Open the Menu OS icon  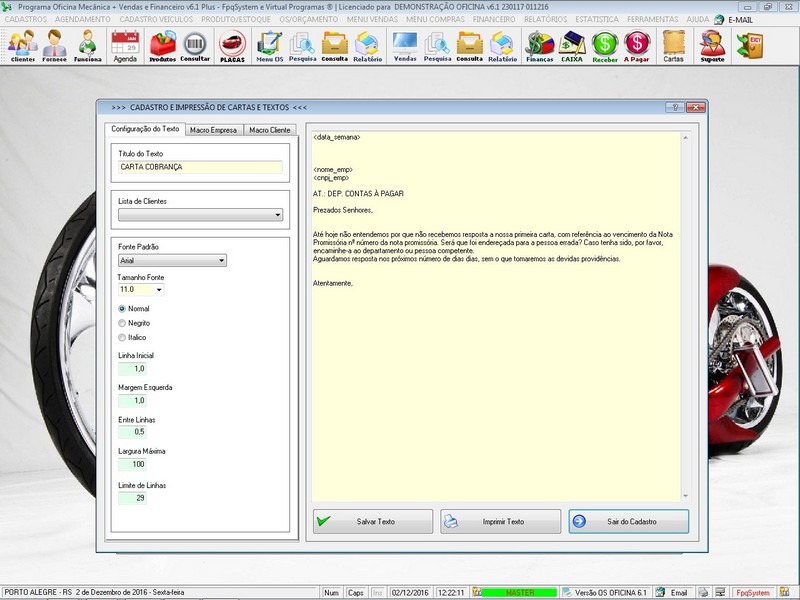(269, 46)
